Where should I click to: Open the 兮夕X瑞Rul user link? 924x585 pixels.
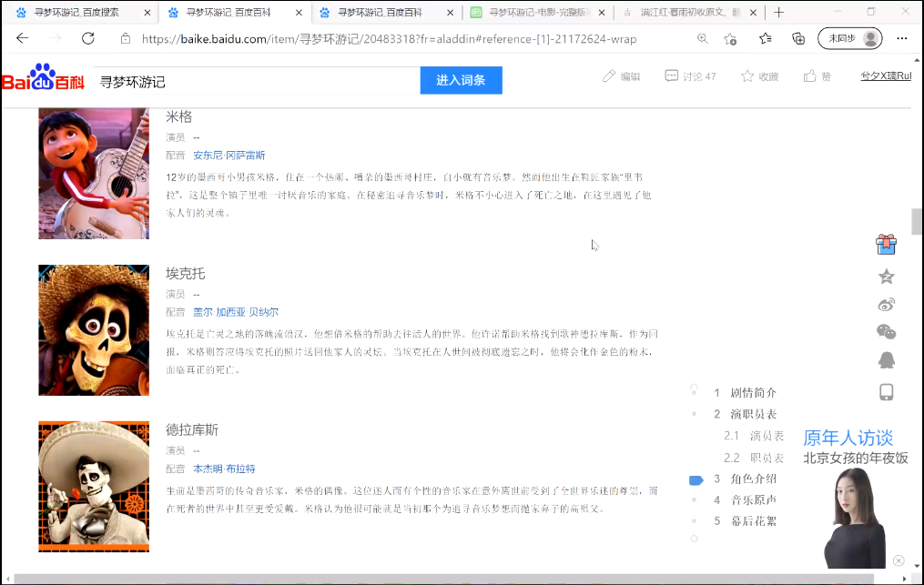[886, 76]
